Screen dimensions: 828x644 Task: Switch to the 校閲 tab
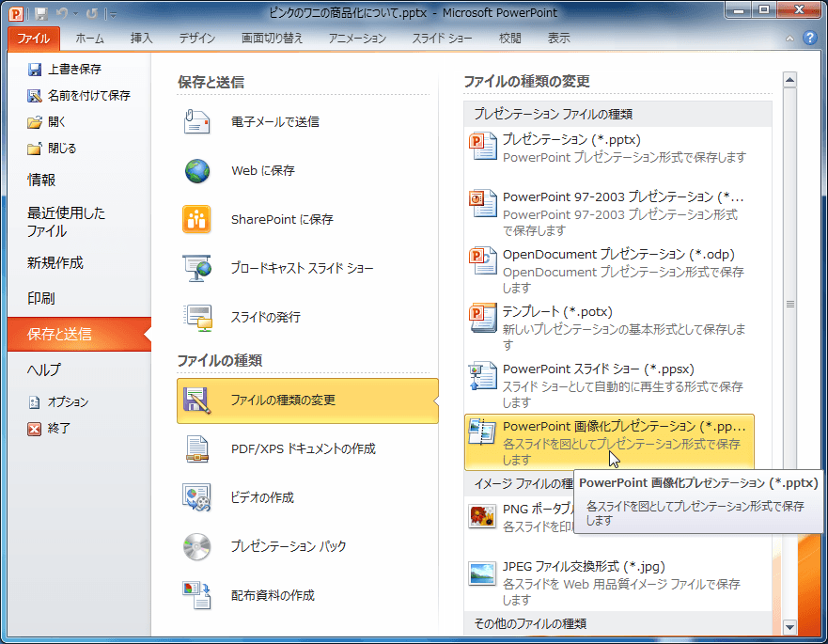tap(510, 38)
